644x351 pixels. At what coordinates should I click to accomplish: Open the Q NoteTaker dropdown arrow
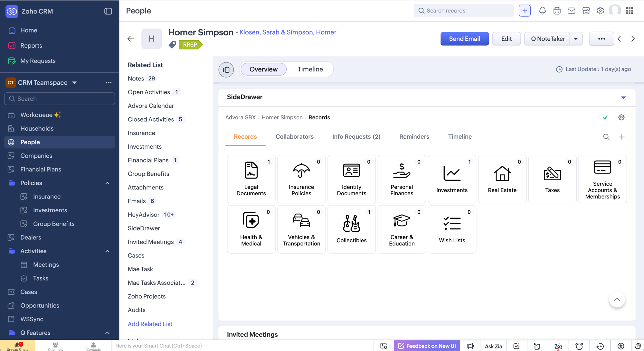(x=576, y=39)
